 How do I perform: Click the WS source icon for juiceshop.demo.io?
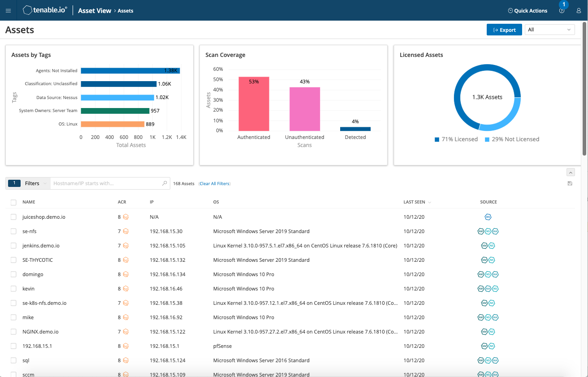point(488,217)
